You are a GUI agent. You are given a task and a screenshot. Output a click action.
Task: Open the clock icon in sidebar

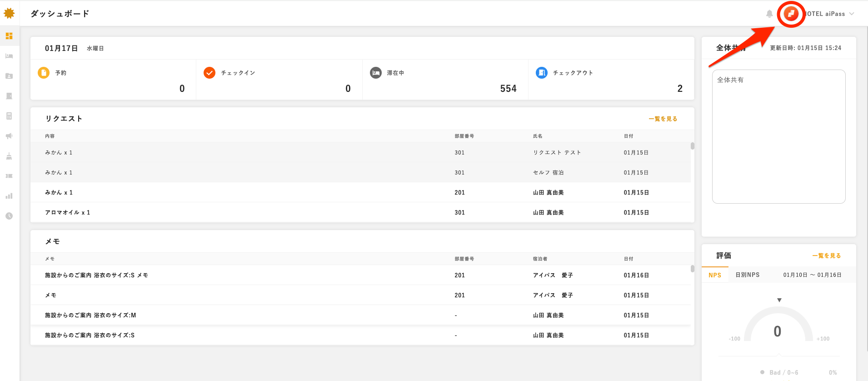pos(9,216)
